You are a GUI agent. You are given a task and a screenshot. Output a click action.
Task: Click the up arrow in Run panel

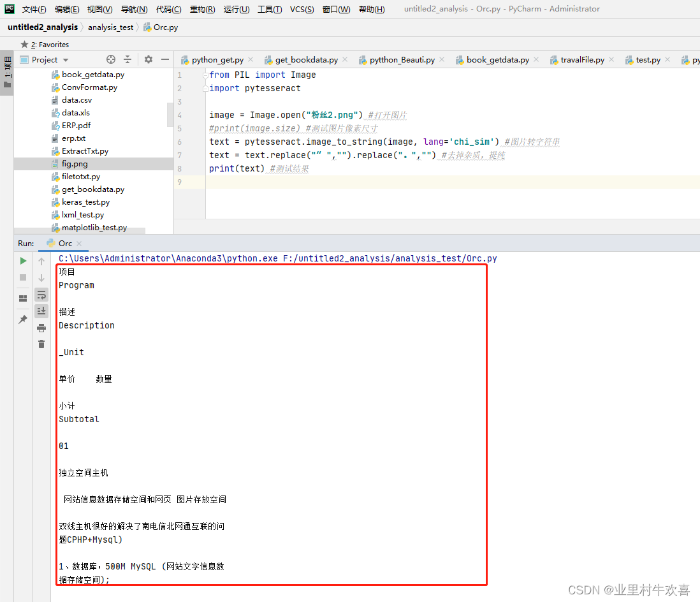click(x=41, y=261)
